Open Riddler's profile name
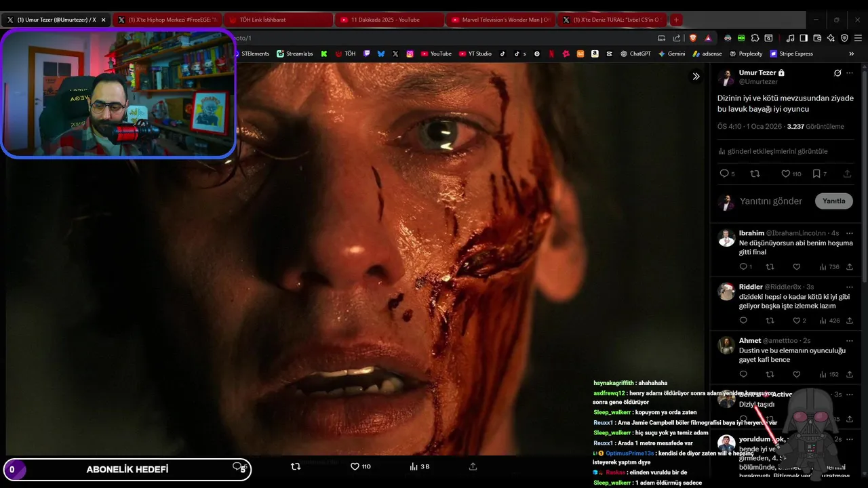868x488 pixels. pyautogui.click(x=751, y=287)
